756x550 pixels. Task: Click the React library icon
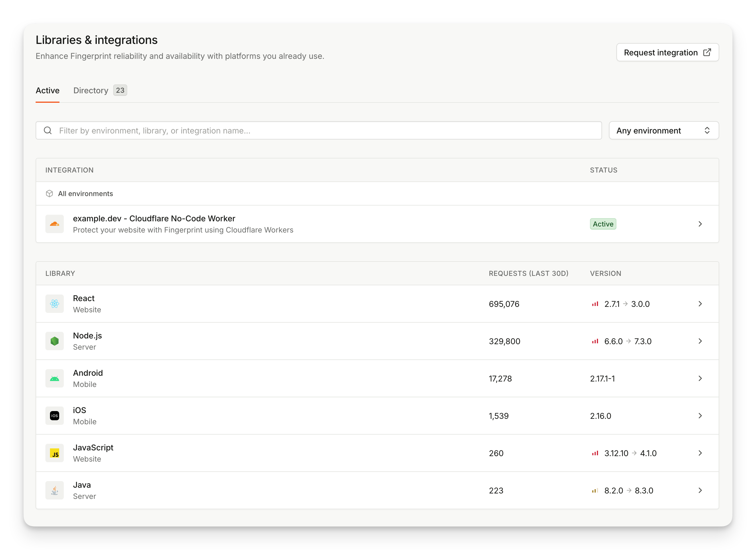click(55, 304)
